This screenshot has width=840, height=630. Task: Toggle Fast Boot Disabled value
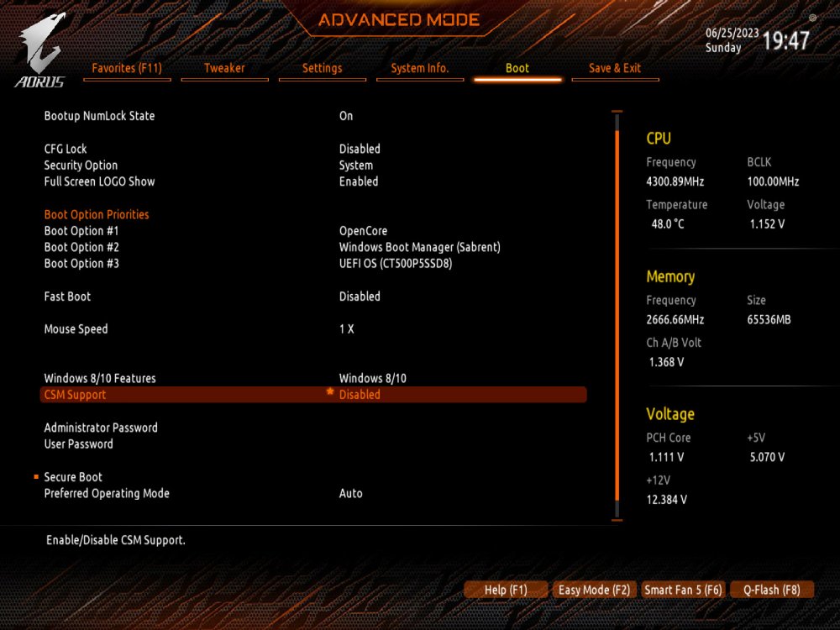tap(360, 297)
